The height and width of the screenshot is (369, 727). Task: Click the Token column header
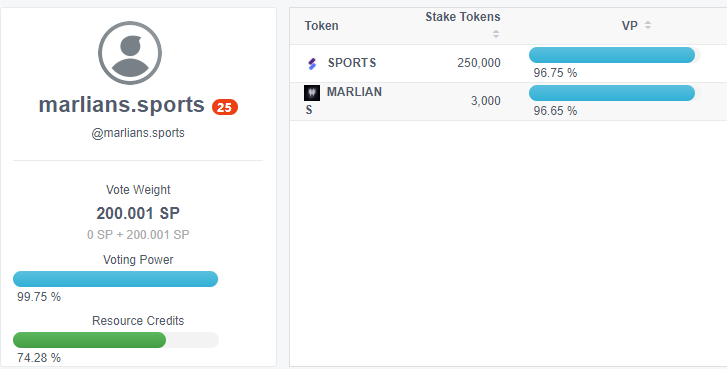click(x=321, y=26)
